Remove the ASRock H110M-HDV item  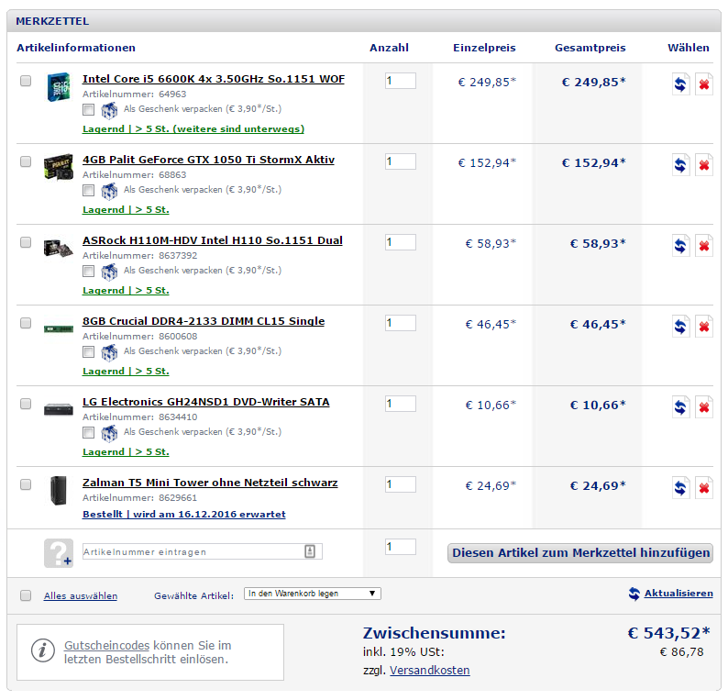(x=704, y=246)
